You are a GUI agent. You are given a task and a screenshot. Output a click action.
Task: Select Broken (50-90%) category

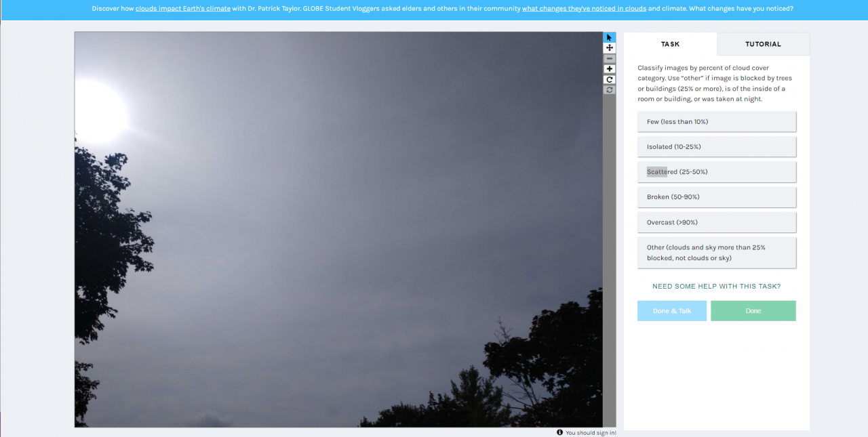tap(717, 197)
